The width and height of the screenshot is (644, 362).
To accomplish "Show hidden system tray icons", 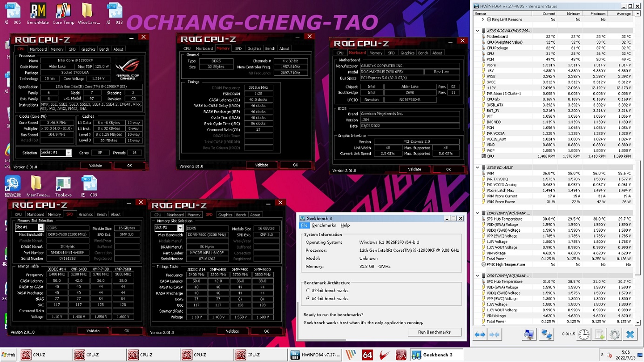I will click(x=601, y=355).
